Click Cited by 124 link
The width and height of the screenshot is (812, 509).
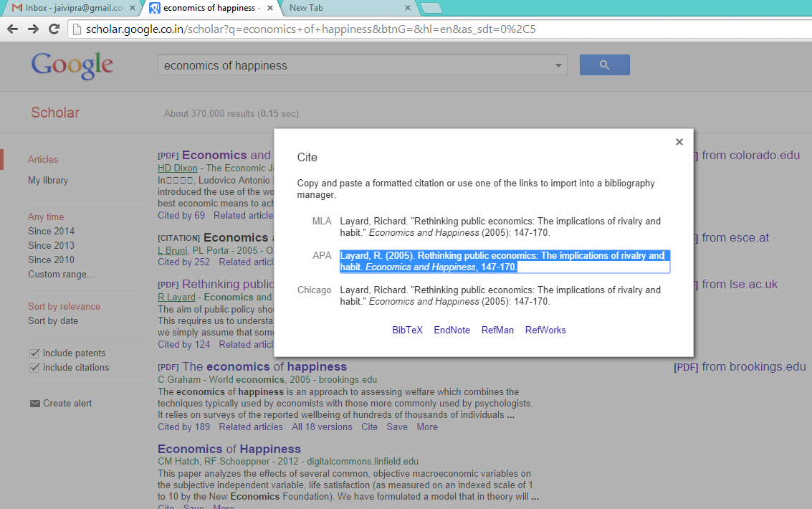[184, 344]
